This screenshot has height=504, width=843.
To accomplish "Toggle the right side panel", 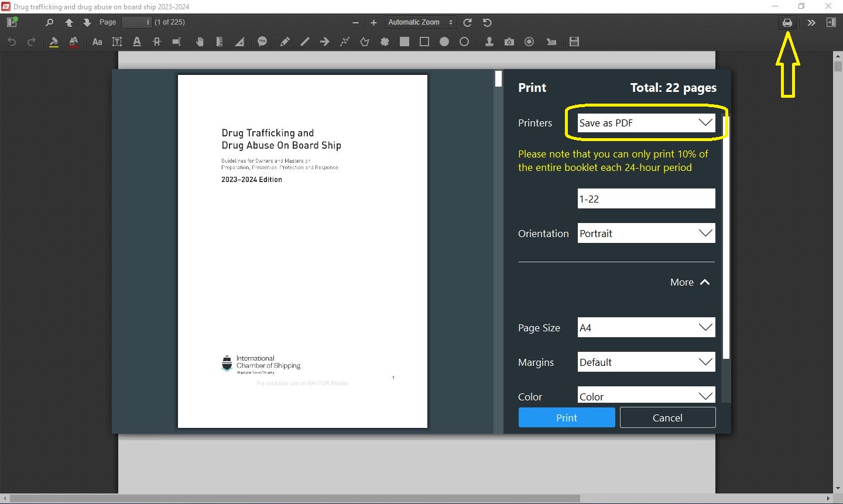I will (831, 22).
